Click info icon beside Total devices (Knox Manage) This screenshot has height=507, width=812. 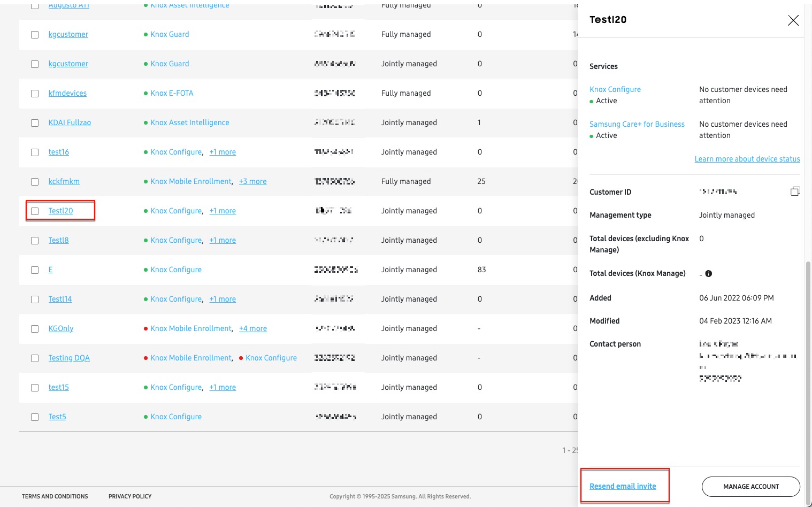click(x=709, y=273)
